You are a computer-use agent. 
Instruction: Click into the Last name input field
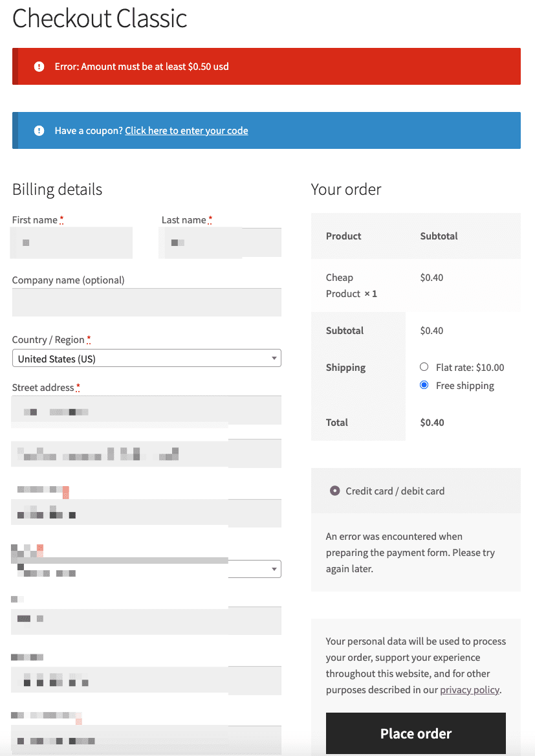(x=220, y=242)
